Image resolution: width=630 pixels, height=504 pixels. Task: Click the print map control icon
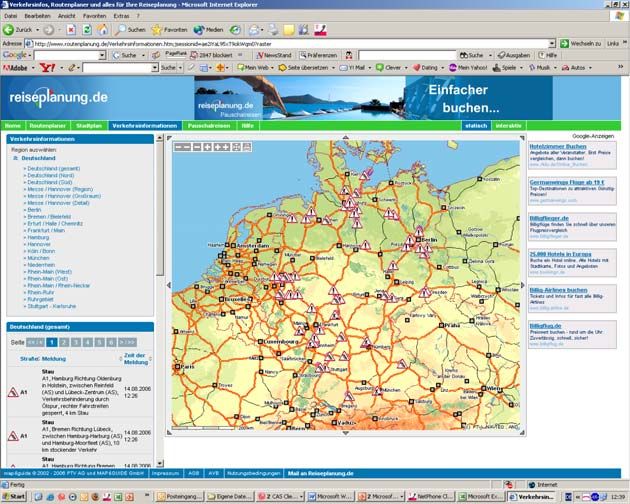[247, 147]
